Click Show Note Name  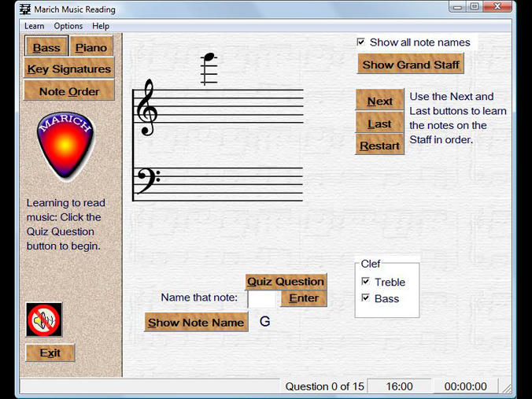196,322
